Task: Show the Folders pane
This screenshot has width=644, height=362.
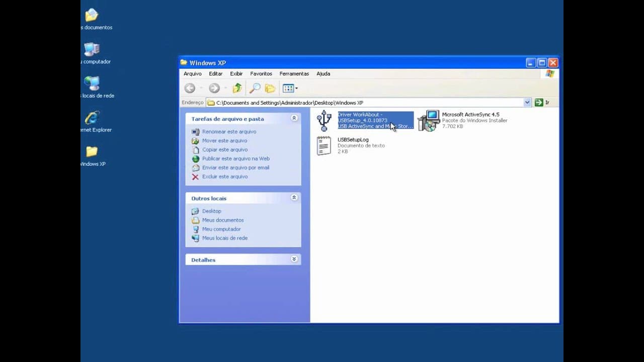Action: [x=270, y=88]
